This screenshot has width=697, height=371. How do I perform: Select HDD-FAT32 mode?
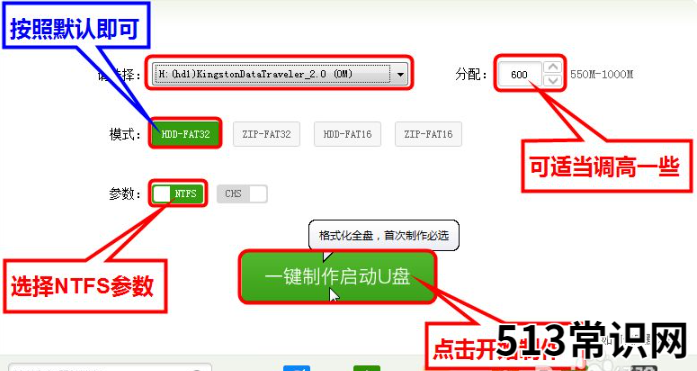(185, 134)
